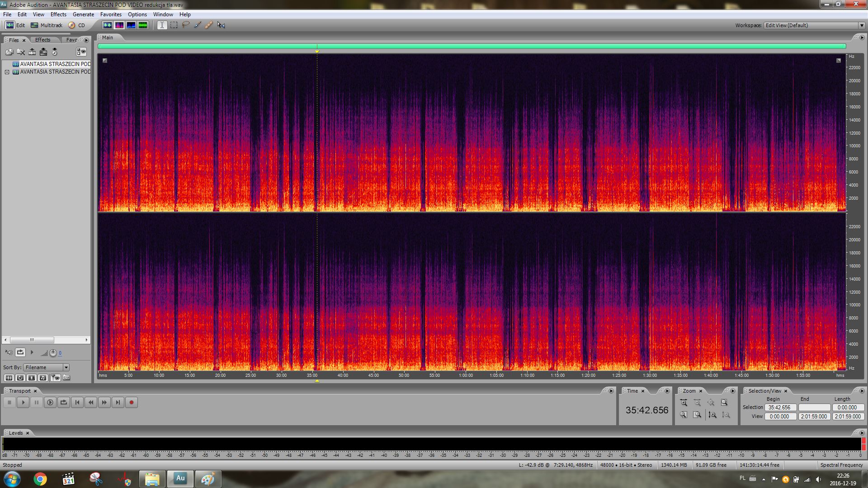Select Spectral Phase display icon
The height and width of the screenshot is (488, 868).
[x=142, y=25]
